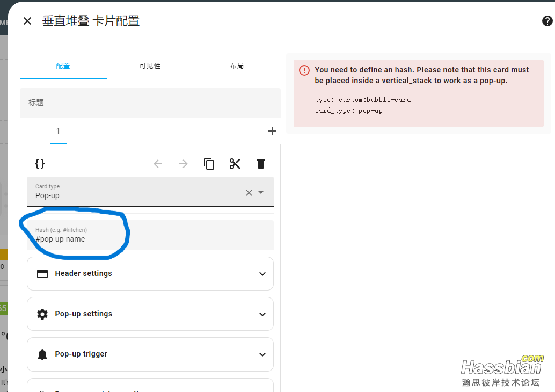Click the 标题 title text field
Image resolution: width=555 pixels, height=392 pixels.
point(150,103)
